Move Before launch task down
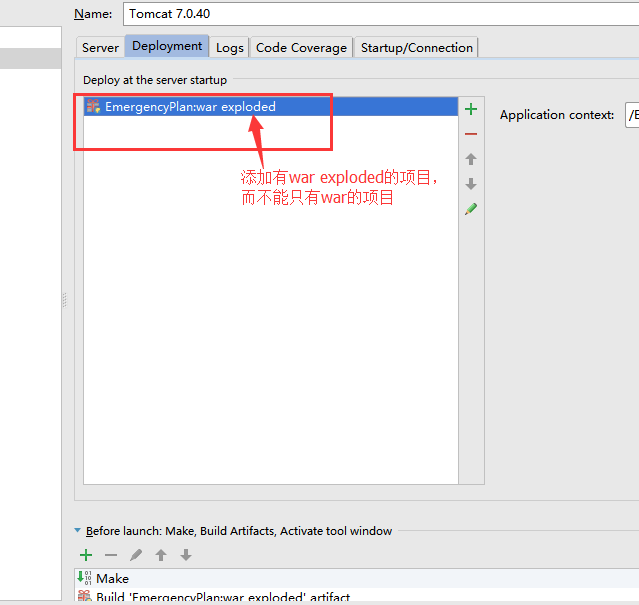Image resolution: width=639 pixels, height=605 pixels. [186, 555]
